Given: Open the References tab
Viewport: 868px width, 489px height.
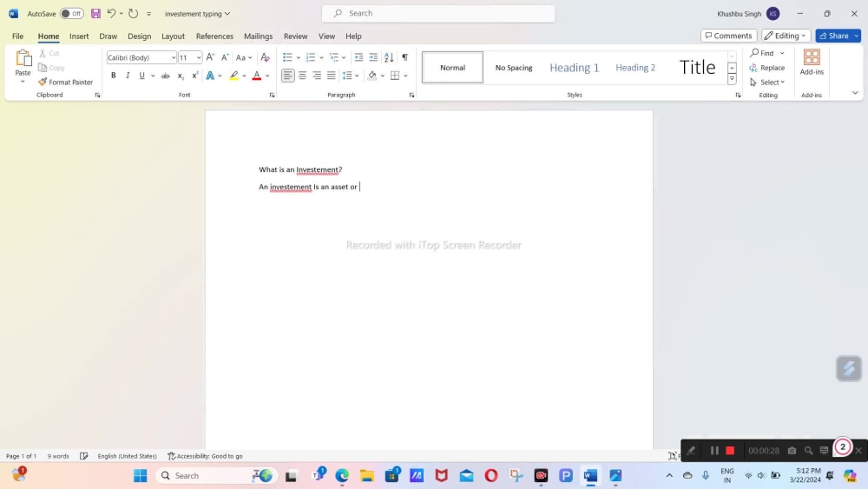Looking at the screenshot, I should [214, 36].
